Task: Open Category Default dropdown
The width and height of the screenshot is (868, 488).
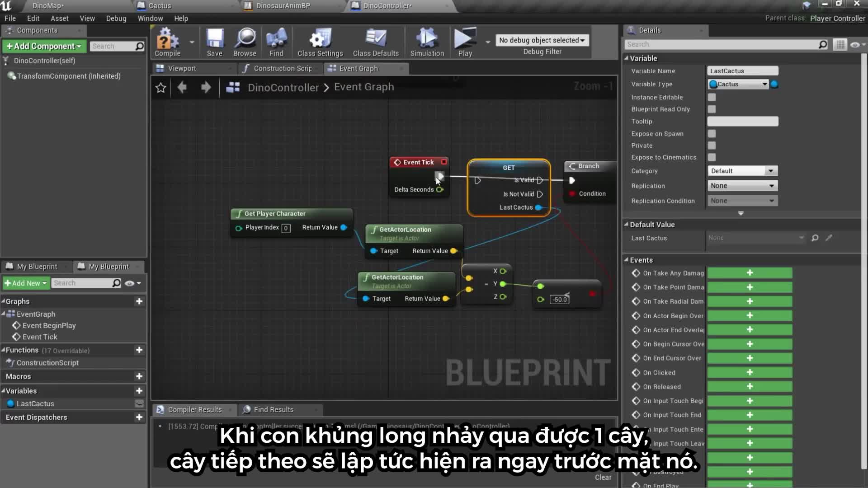Action: (x=742, y=171)
